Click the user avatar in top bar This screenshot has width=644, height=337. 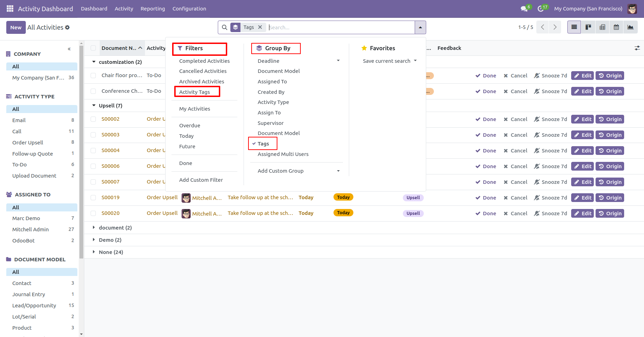(632, 9)
